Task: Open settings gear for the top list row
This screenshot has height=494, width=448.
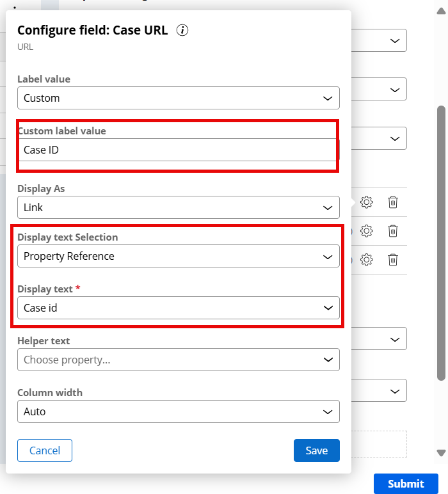Action: pos(367,202)
